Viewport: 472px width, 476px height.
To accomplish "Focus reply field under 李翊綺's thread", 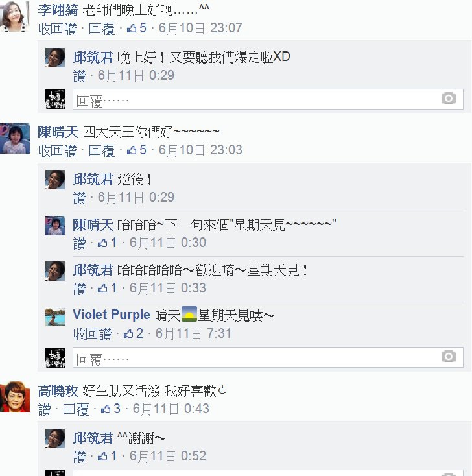I will click(268, 99).
